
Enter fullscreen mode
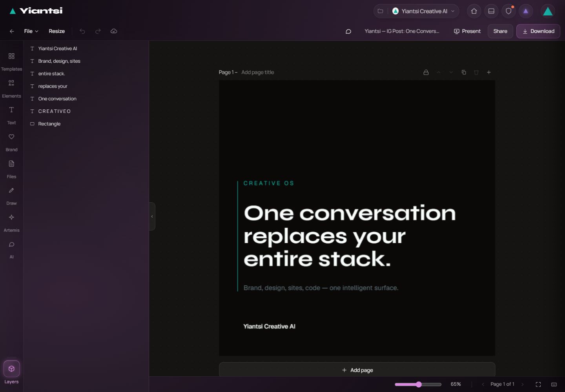coord(538,385)
